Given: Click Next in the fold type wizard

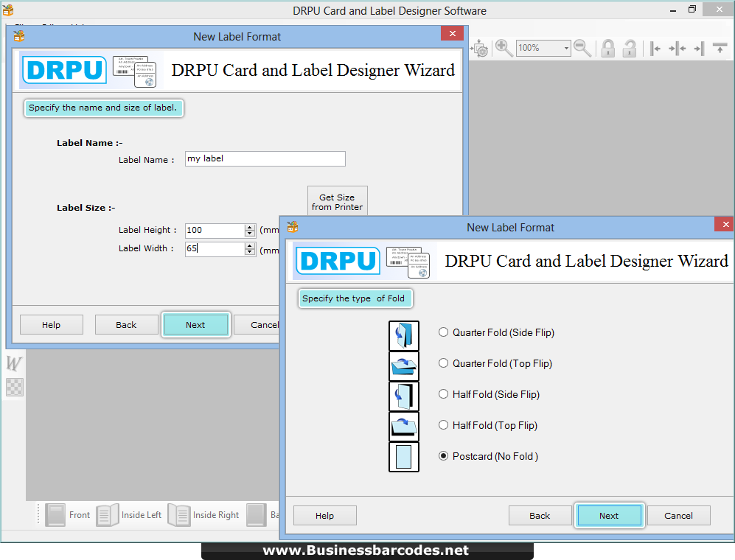Looking at the screenshot, I should pos(609,516).
